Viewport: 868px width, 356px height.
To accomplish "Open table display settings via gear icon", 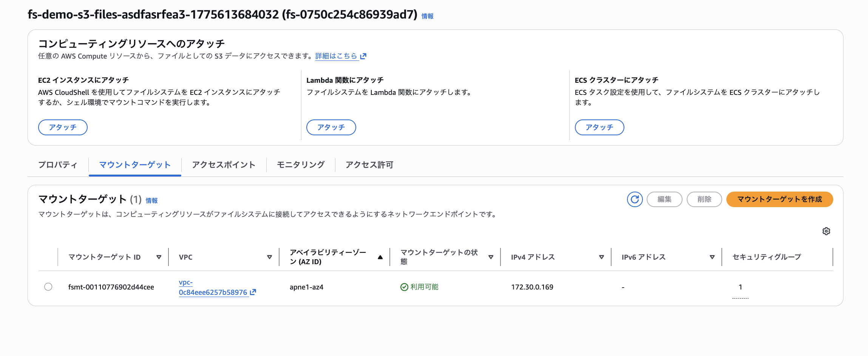I will [826, 232].
